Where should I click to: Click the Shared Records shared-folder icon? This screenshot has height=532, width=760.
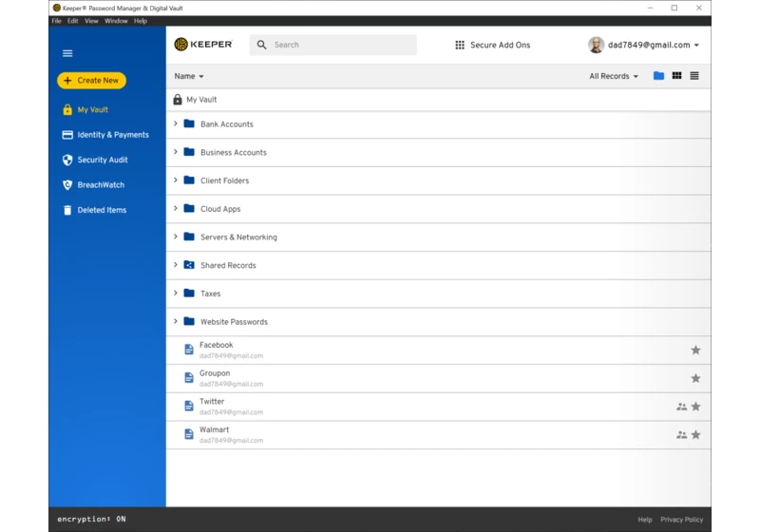(x=189, y=264)
